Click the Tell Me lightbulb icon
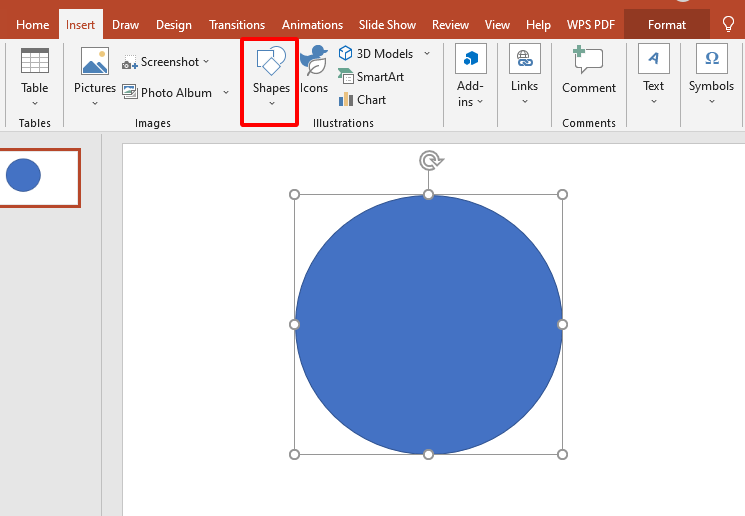Image resolution: width=745 pixels, height=516 pixels. 728,24
